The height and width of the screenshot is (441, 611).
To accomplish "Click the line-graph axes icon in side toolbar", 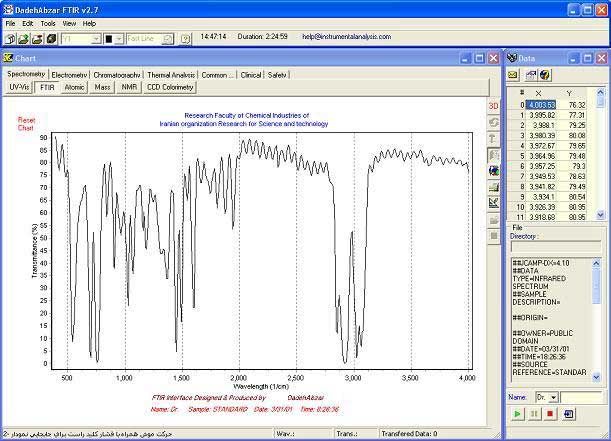I will tap(493, 203).
